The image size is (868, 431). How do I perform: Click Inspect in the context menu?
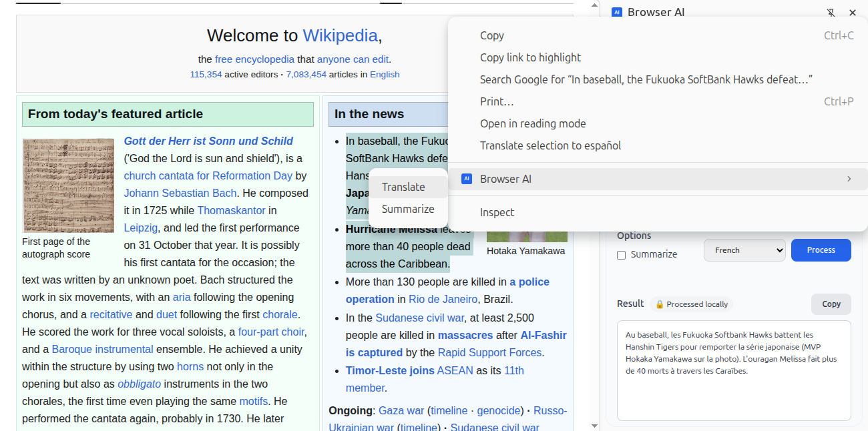point(658,212)
